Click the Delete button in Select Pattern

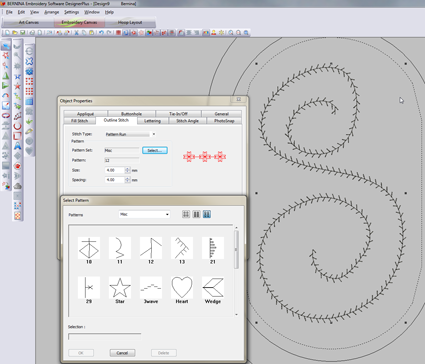tap(164, 353)
